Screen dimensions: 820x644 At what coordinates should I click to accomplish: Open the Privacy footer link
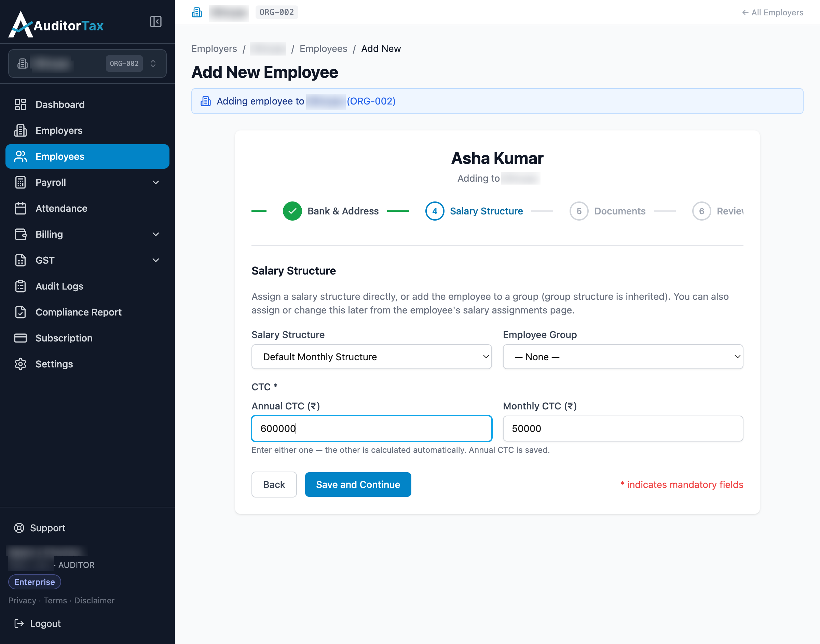pyautogui.click(x=22, y=601)
